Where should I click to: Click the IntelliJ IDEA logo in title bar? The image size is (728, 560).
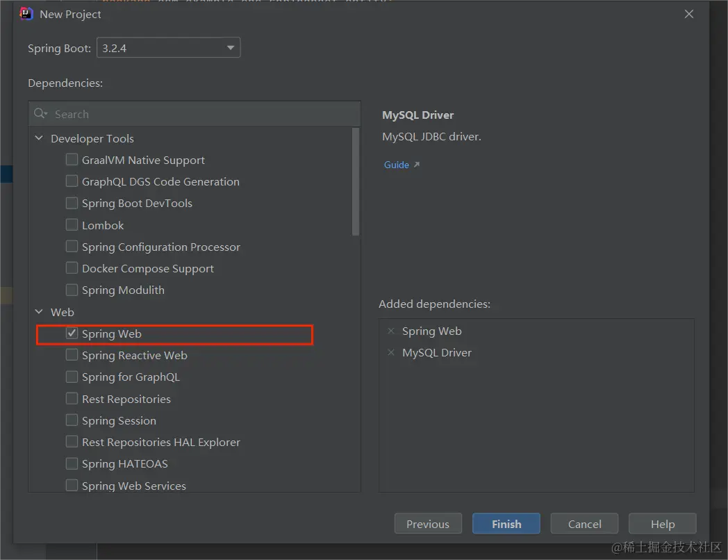(x=26, y=14)
